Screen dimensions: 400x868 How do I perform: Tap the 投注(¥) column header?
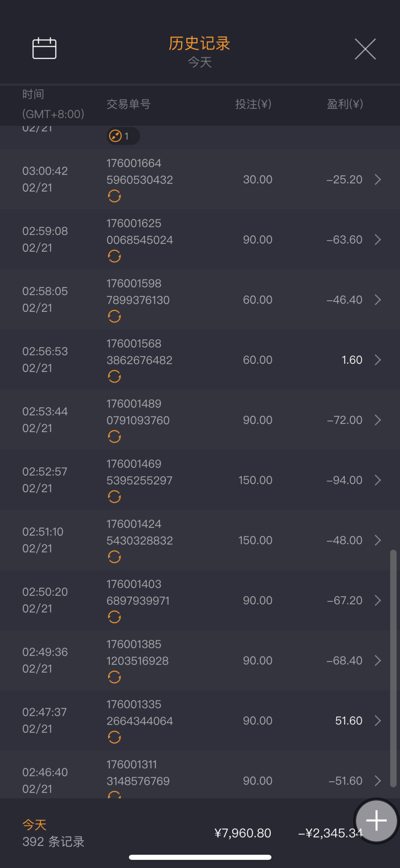[x=253, y=104]
